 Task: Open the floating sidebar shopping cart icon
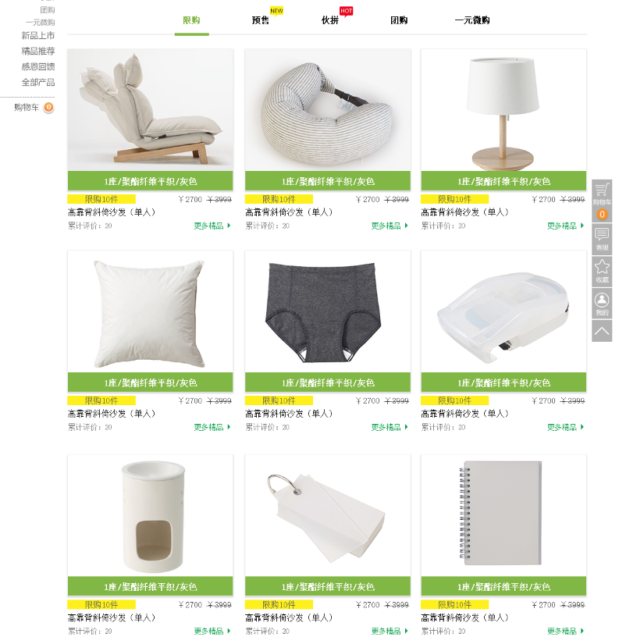[x=602, y=190]
